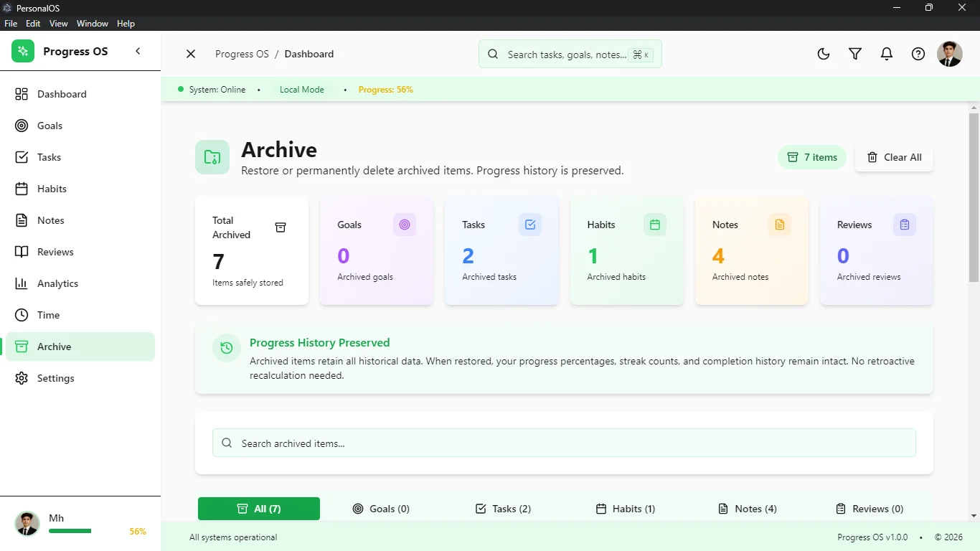Screen dimensions: 980x551
Task: Switch to the Goals (0) tab
Action: click(381, 509)
